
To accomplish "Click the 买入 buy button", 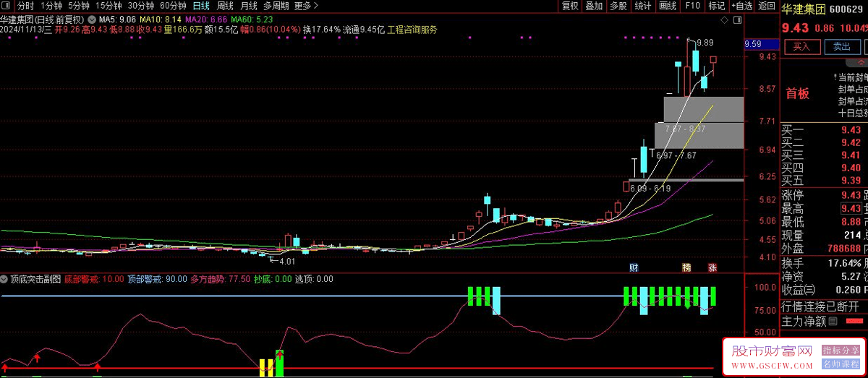I will coord(801,46).
